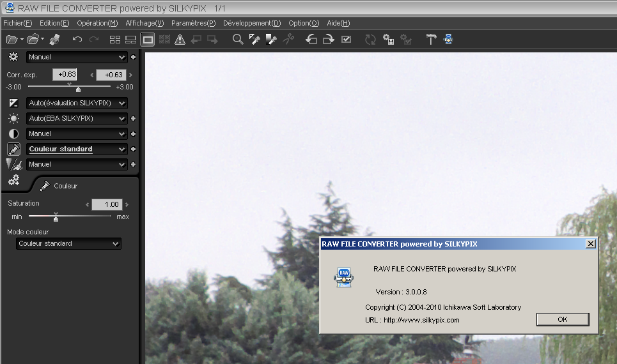
Task: Click the exposure gear icon in panel
Action: coord(13,57)
